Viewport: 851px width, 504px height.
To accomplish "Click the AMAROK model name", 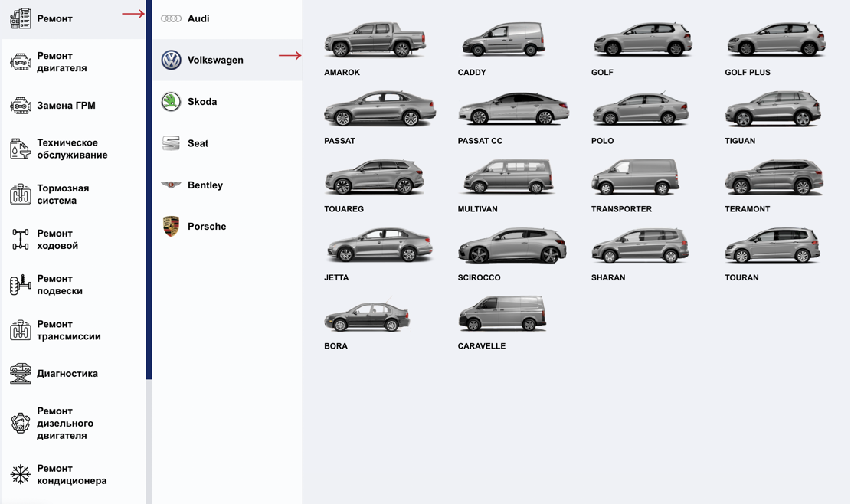I will [342, 72].
